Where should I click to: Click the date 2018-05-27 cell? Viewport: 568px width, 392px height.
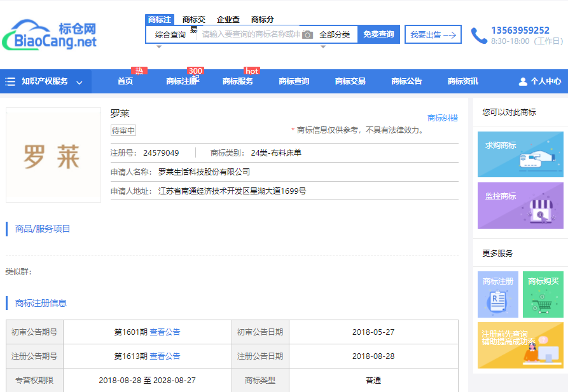[373, 332]
